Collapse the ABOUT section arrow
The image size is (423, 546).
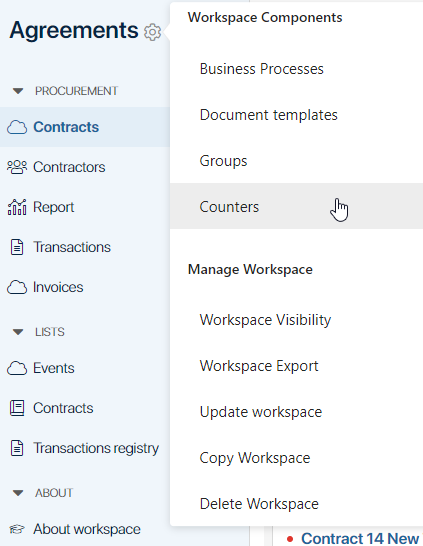18,493
